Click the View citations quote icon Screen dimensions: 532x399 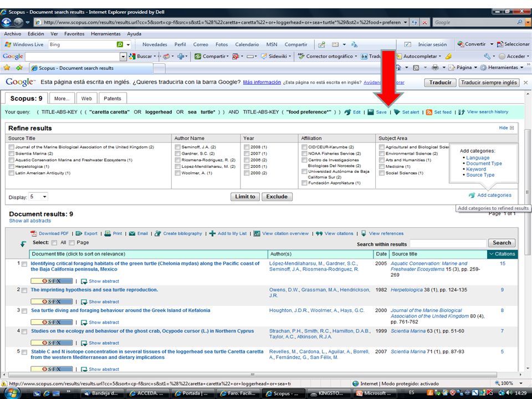click(319, 233)
